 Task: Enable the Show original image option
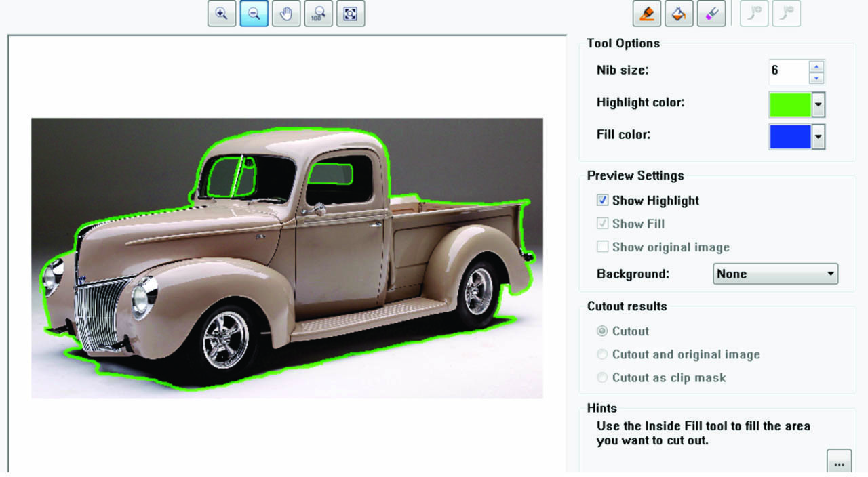point(602,247)
